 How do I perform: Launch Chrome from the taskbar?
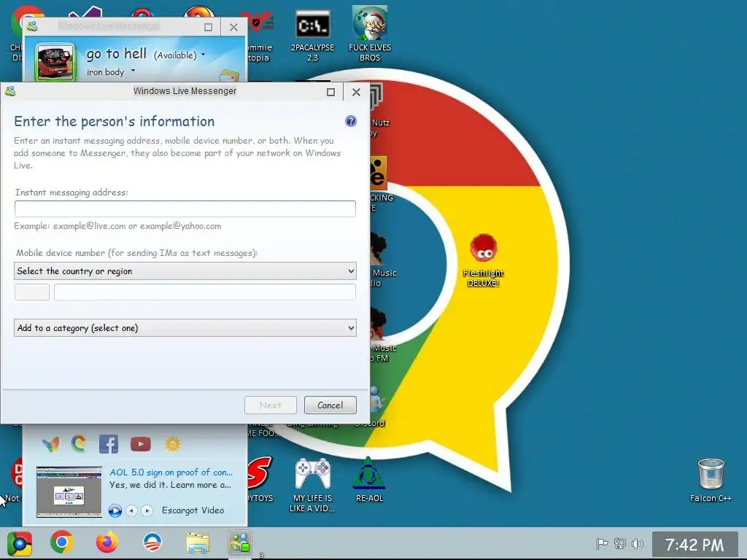pyautogui.click(x=62, y=542)
